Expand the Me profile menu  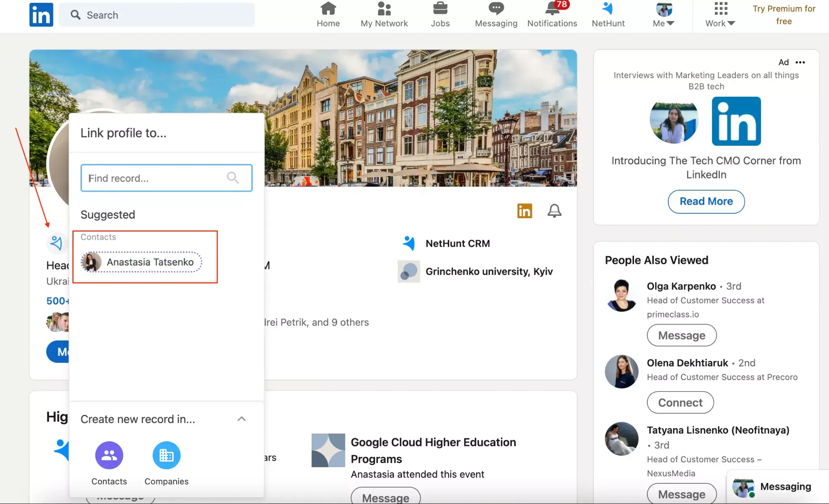tap(664, 15)
